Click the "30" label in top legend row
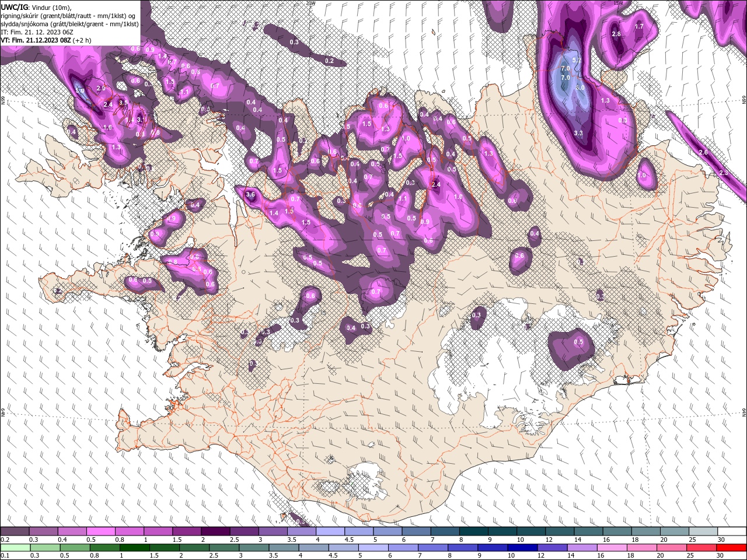Screen dimensions: 747x560 (721, 540)
